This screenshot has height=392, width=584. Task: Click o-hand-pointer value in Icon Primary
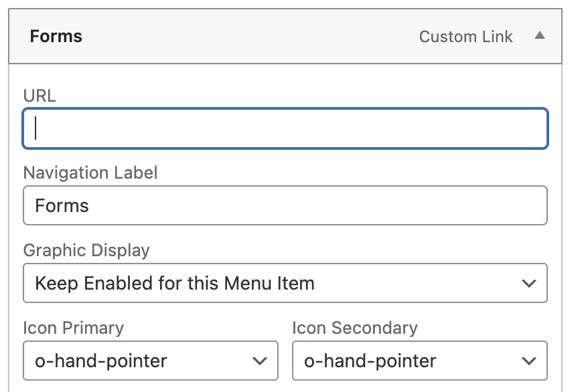point(101,361)
